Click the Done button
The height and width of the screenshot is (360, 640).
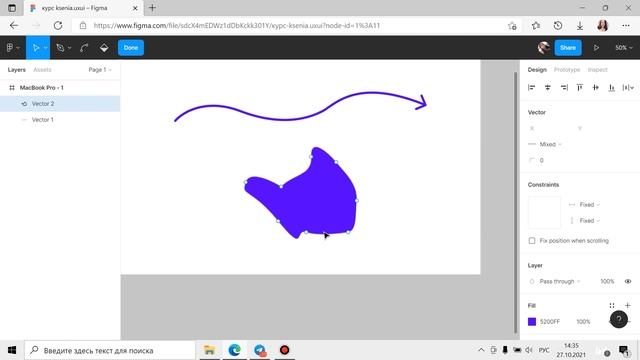131,48
